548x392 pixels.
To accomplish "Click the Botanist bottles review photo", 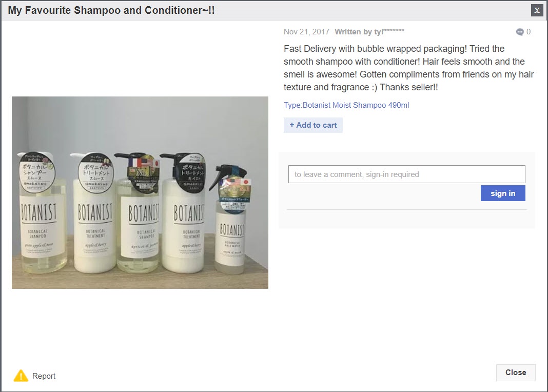I will click(140, 192).
